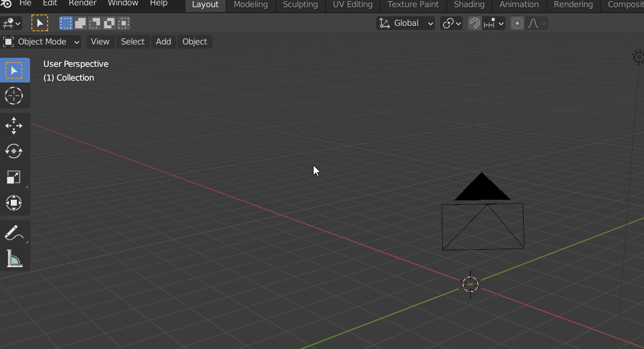644x349 pixels.
Task: Select the Measure tool
Action: [x=14, y=259]
